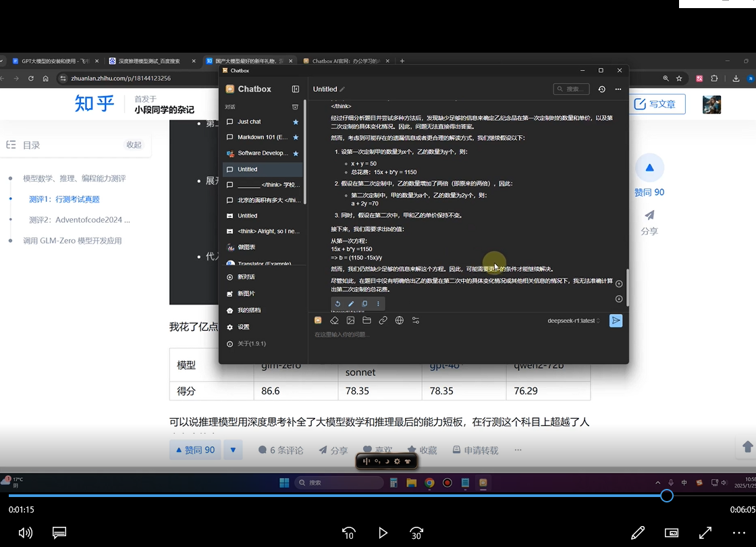Open deepseek-r1:latest model selector
This screenshot has width=756, height=547.
coord(574,321)
